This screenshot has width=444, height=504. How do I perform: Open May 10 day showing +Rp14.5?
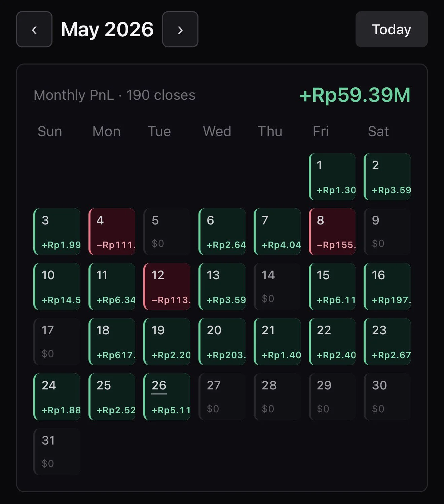pos(57,287)
